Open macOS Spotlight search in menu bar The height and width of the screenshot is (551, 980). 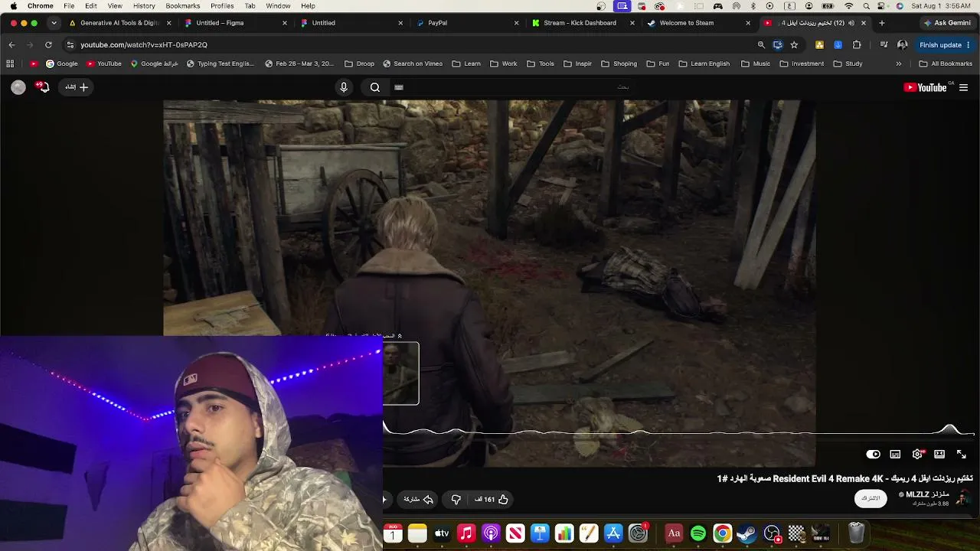coord(866,6)
